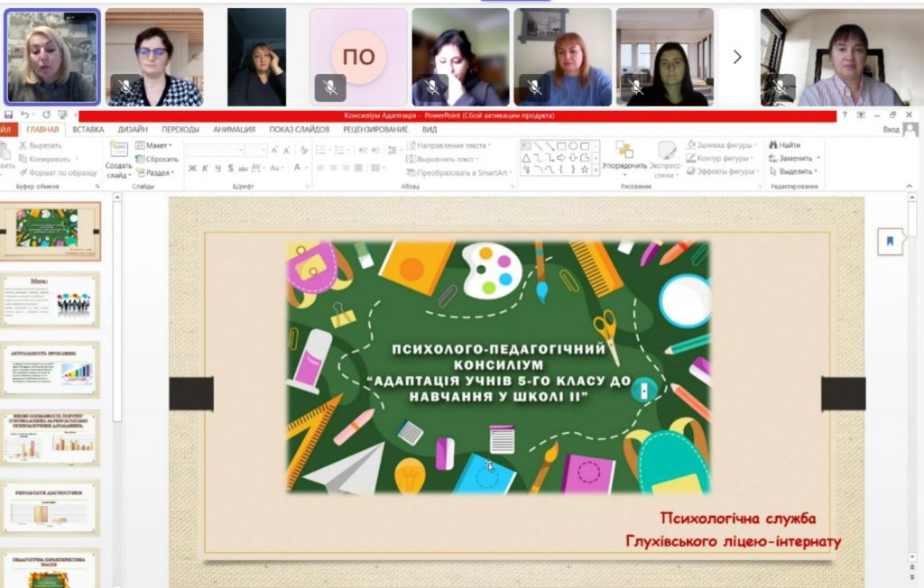Open the ВИД ribbon tab
This screenshot has width=924, height=588.
pos(430,129)
